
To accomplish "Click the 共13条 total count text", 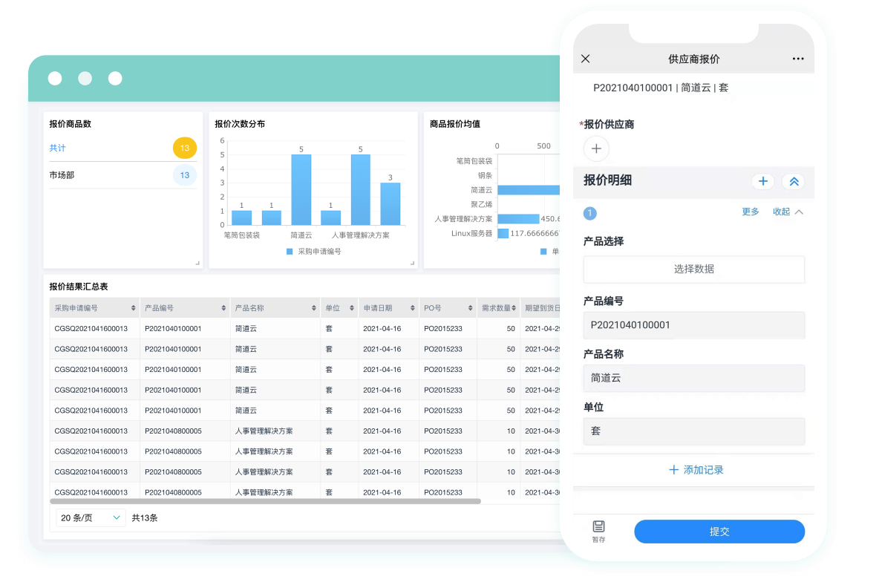I will (x=145, y=518).
